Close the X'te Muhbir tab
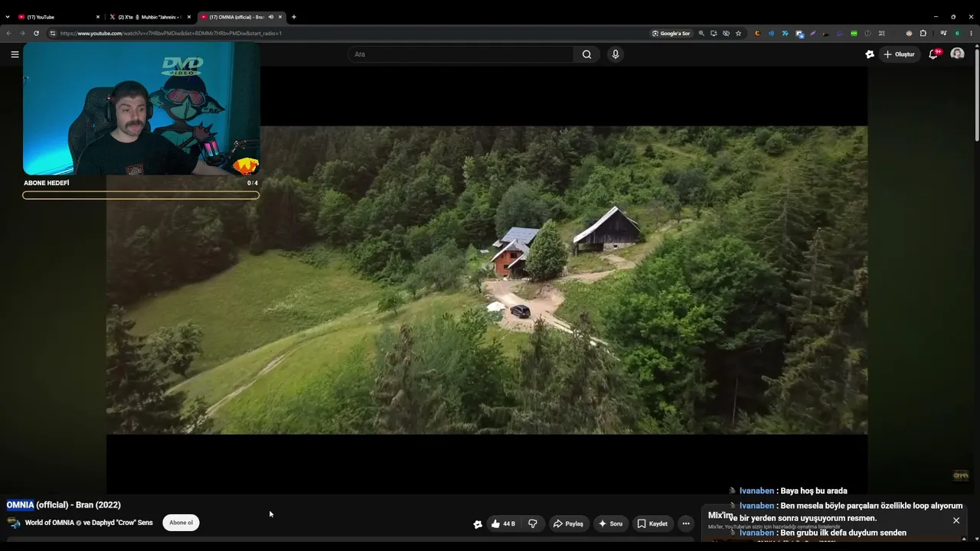 pyautogui.click(x=189, y=17)
